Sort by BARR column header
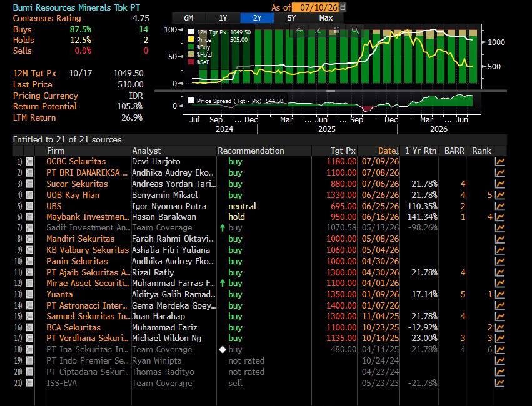Viewport: 532px width, 406px height. click(454, 151)
